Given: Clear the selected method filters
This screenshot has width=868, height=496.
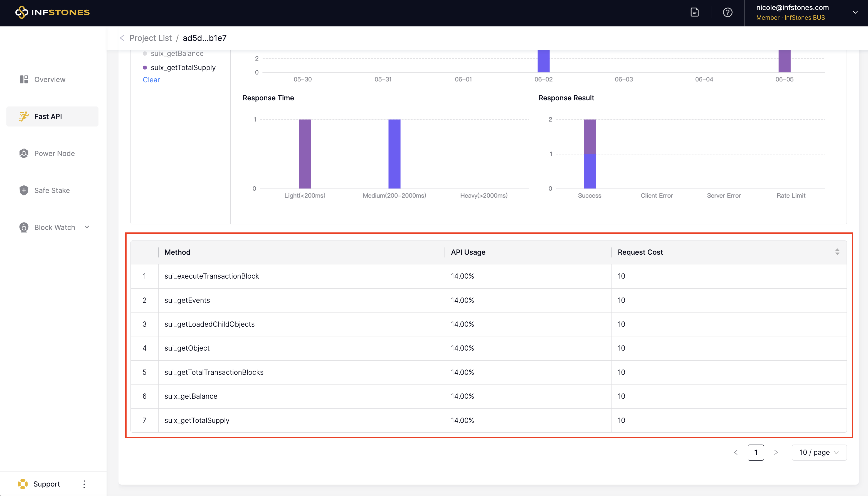Looking at the screenshot, I should coord(151,80).
